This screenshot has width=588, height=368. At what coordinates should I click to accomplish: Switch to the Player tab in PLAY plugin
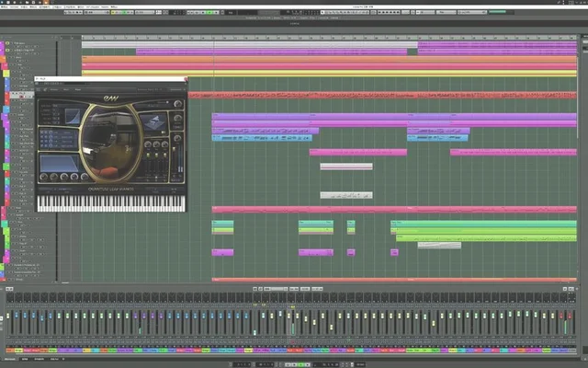77,89
